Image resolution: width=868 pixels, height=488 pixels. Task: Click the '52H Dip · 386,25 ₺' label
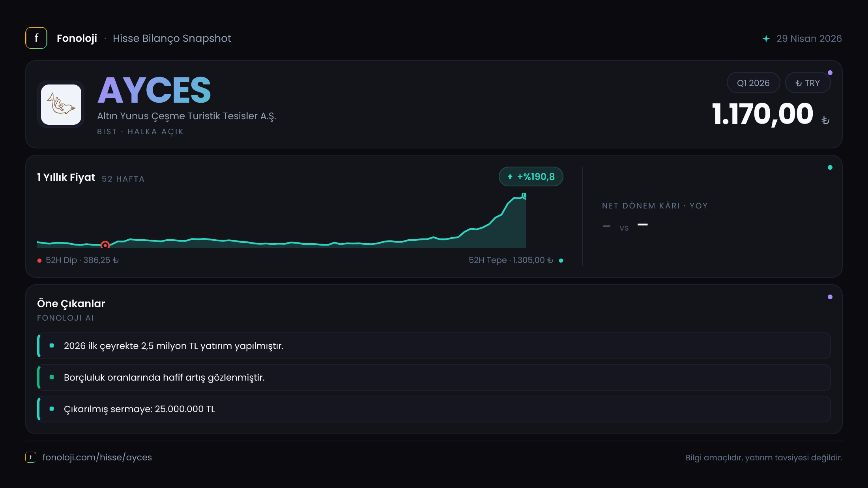(82, 260)
